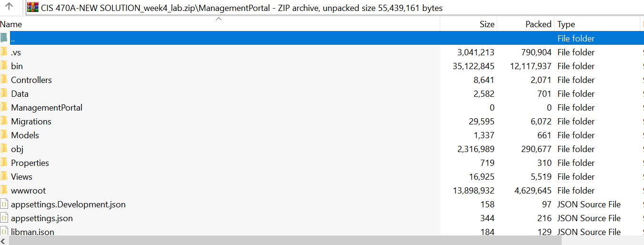Viewport: 644px width, 245px height.
Task: Click the wwwroot folder icon
Action: click(x=4, y=190)
